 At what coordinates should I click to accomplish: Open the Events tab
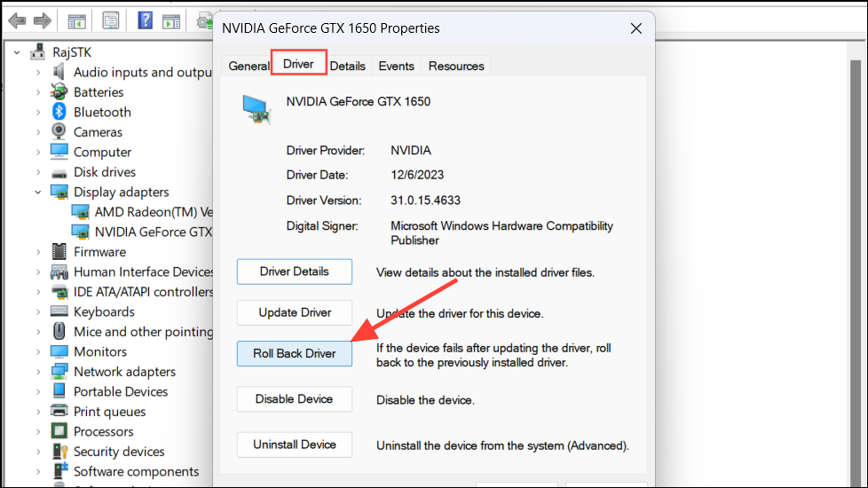click(397, 66)
